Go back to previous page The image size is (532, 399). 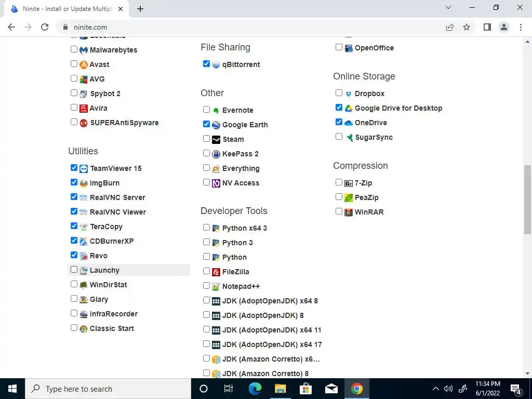[x=11, y=27]
